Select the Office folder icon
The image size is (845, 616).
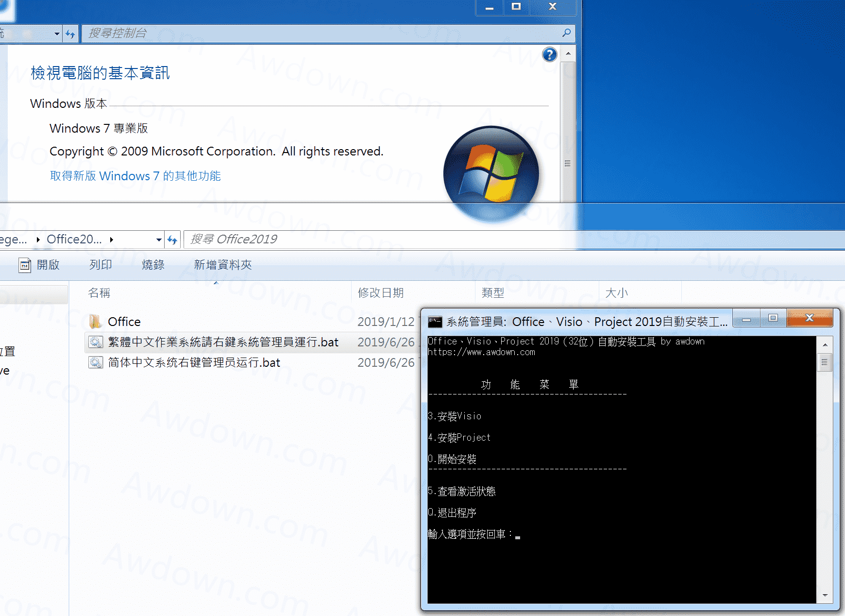click(95, 322)
